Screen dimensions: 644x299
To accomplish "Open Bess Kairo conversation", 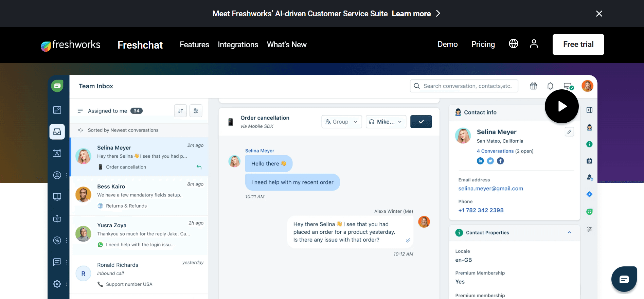I will click(139, 196).
